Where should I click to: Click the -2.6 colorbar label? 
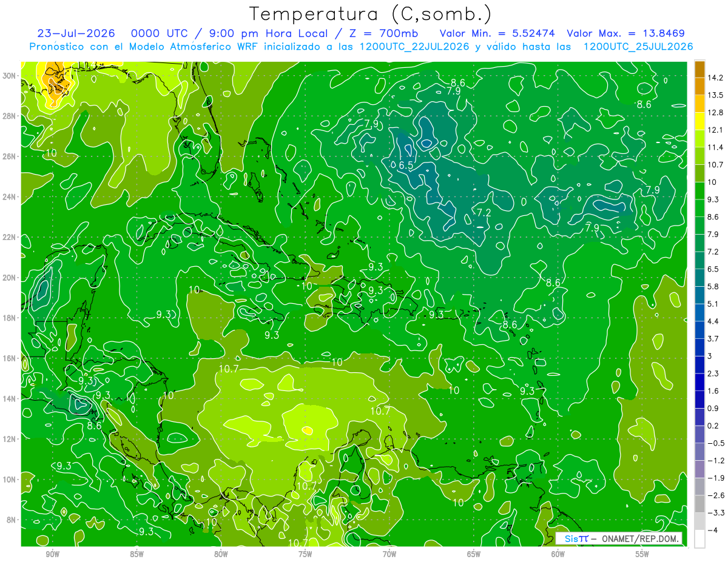[x=715, y=495]
